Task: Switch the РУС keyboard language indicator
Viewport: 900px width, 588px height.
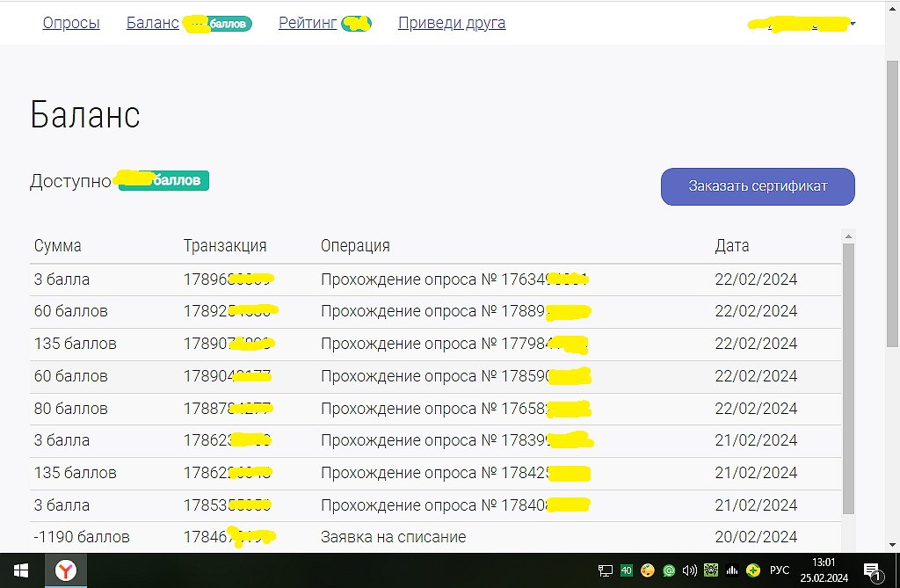Action: point(780,570)
